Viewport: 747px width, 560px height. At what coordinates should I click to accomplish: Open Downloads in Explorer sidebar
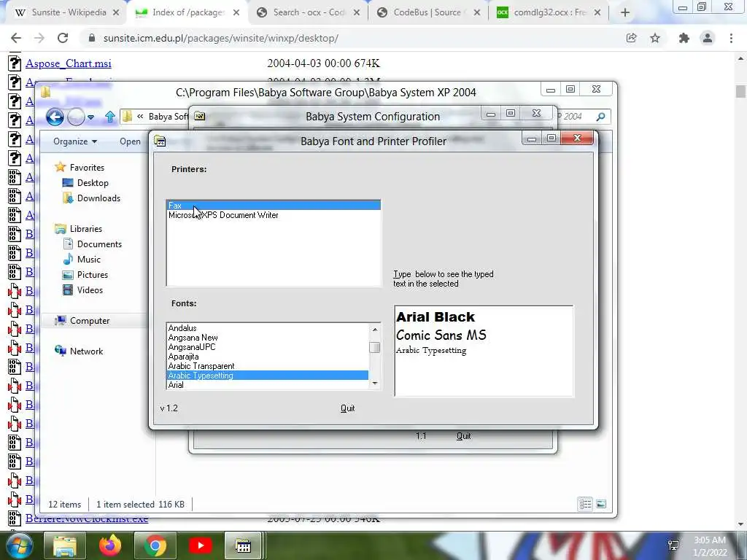(91, 198)
